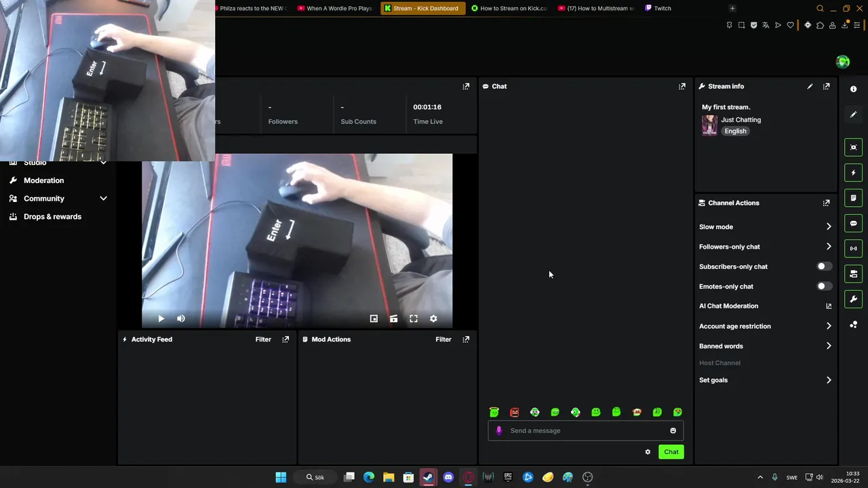868x488 pixels.
Task: Click the three-dots cluster icon in right sidebar
Action: point(854,325)
